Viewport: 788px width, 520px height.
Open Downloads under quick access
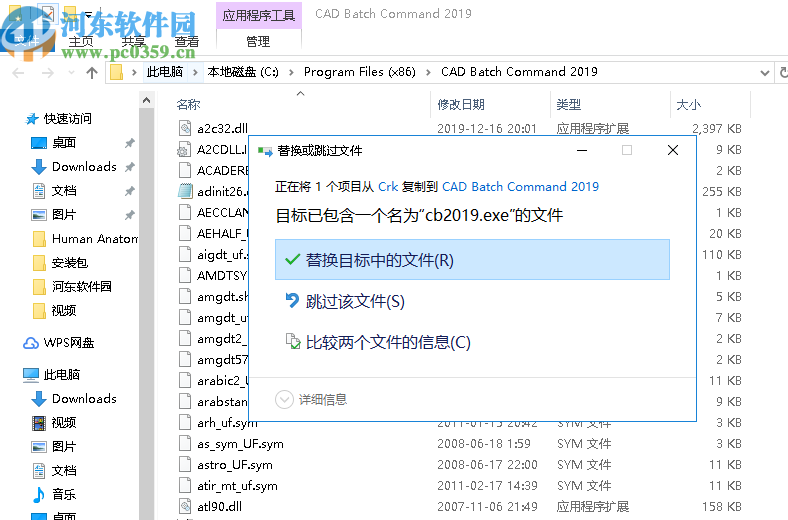84,167
